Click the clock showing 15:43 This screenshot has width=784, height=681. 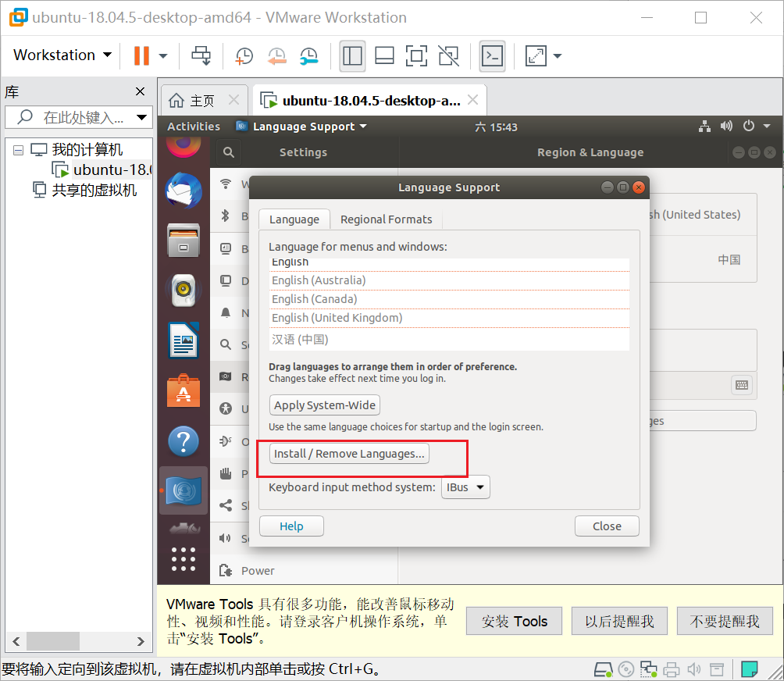(x=496, y=127)
